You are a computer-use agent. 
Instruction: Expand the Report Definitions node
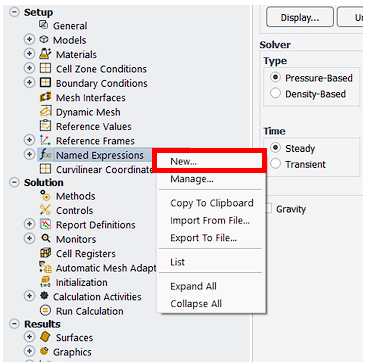click(x=30, y=225)
